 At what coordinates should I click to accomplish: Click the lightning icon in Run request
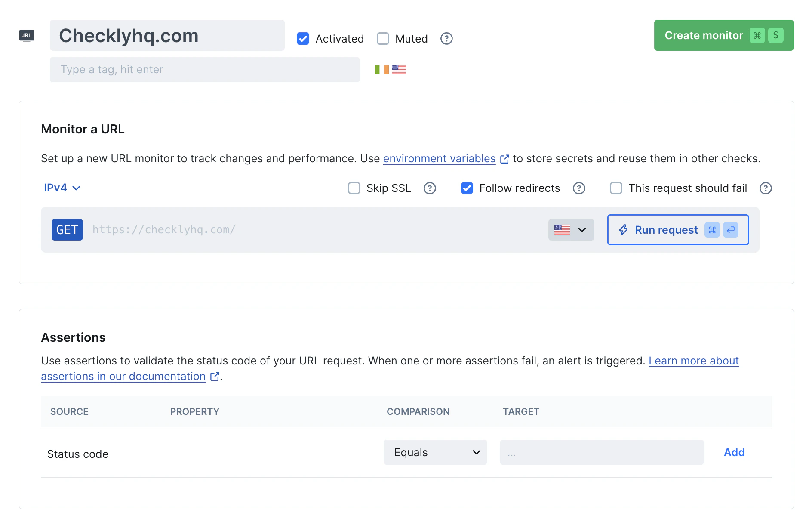coord(623,230)
